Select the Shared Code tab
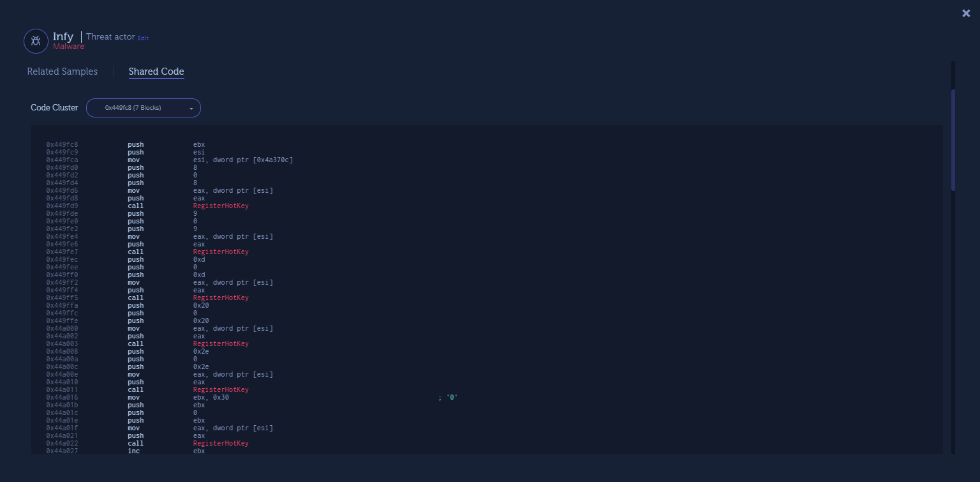This screenshot has width=980, height=482. [x=156, y=72]
